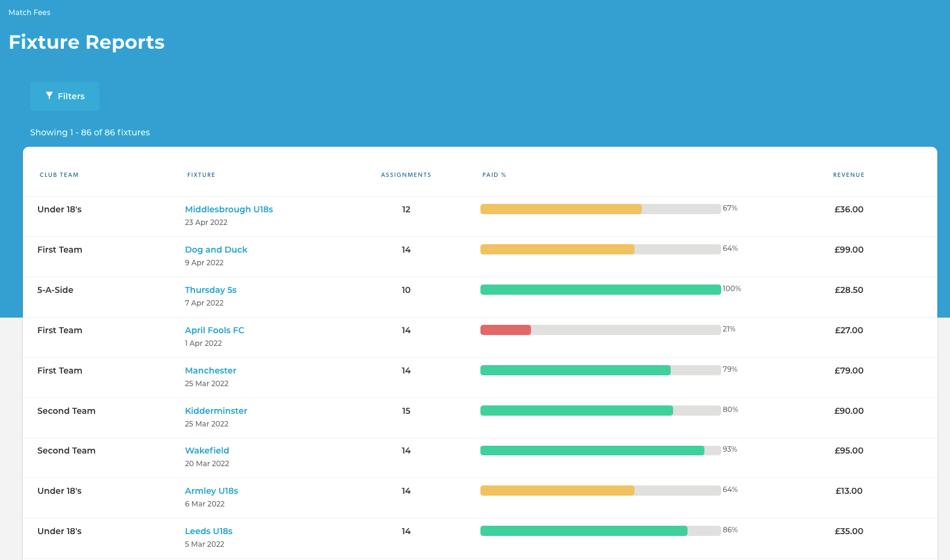Viewport: 950px width, 560px height.
Task: Click the £36.00 revenue value
Action: pyautogui.click(x=849, y=209)
